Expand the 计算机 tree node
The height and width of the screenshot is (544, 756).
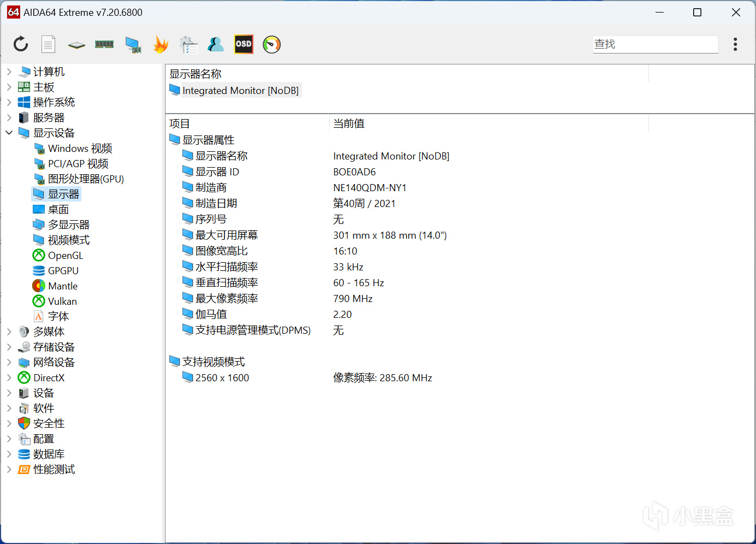coord(9,72)
